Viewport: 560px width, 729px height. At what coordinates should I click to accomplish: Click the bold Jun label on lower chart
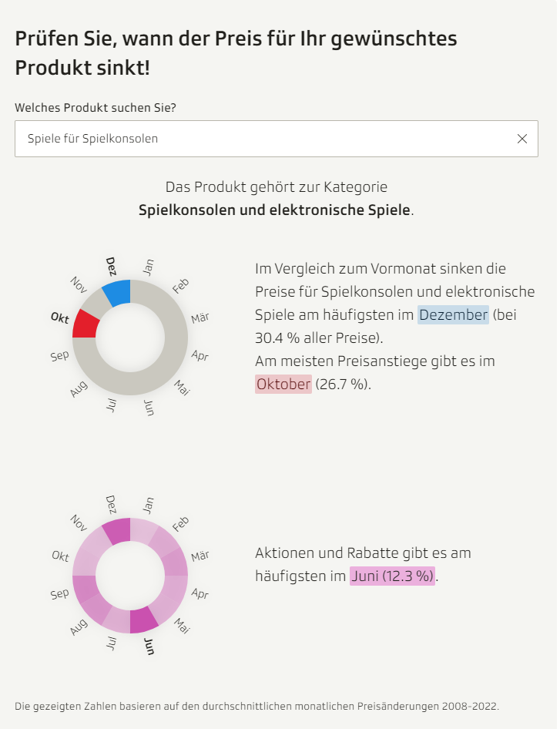[150, 646]
